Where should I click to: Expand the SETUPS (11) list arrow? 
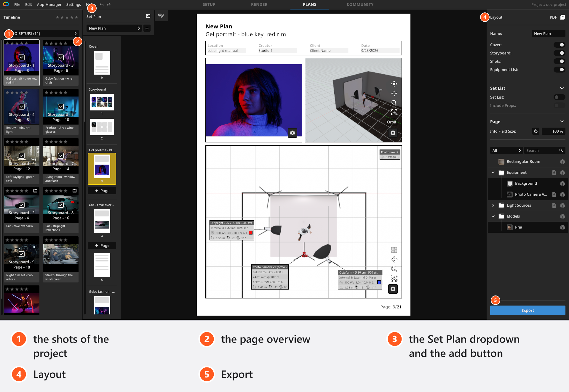[x=75, y=33]
